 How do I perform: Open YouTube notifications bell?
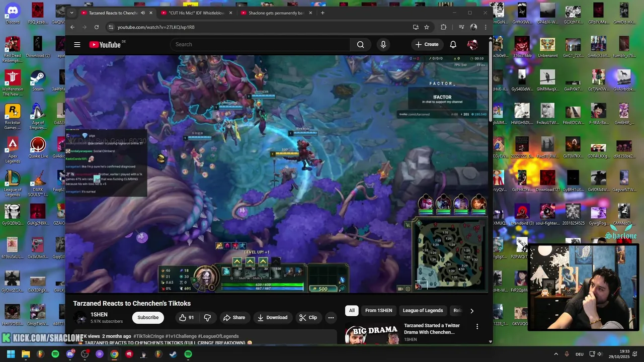click(453, 44)
